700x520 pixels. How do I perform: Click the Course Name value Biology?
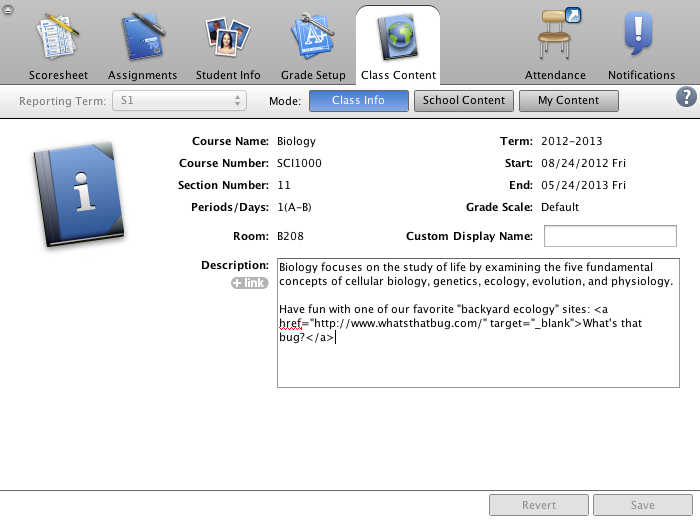[296, 141]
